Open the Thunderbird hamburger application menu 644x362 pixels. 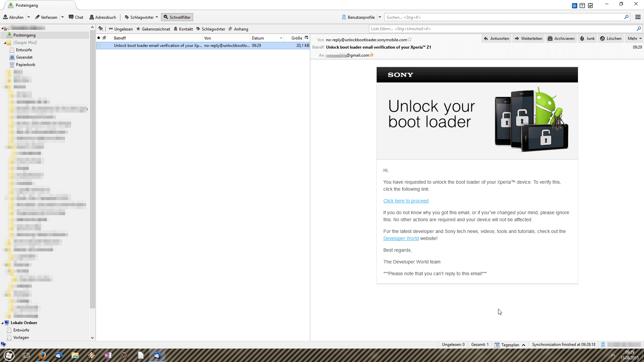pyautogui.click(x=638, y=17)
